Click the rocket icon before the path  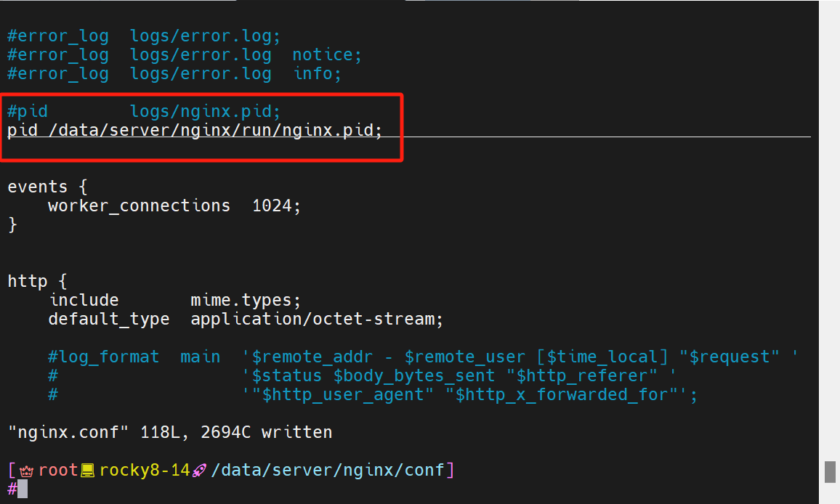tap(199, 471)
